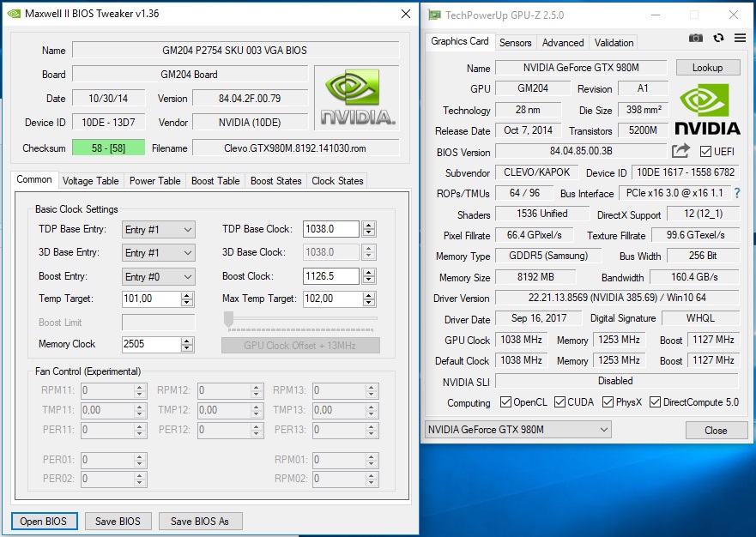Open GPU selector dropdown NVIDIA GeForce GTX 980M
Viewport: 756px width, 537px height.
click(517, 430)
